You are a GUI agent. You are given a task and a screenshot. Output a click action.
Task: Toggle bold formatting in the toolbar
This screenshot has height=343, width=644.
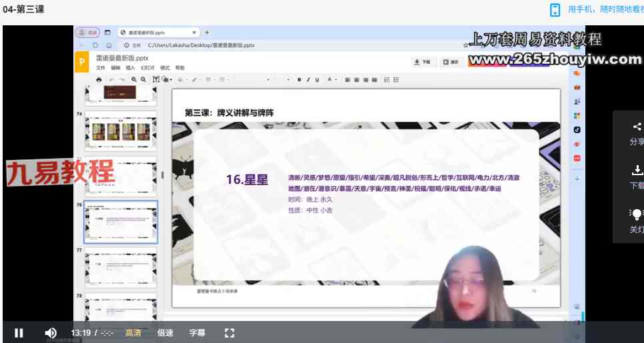tap(299, 80)
